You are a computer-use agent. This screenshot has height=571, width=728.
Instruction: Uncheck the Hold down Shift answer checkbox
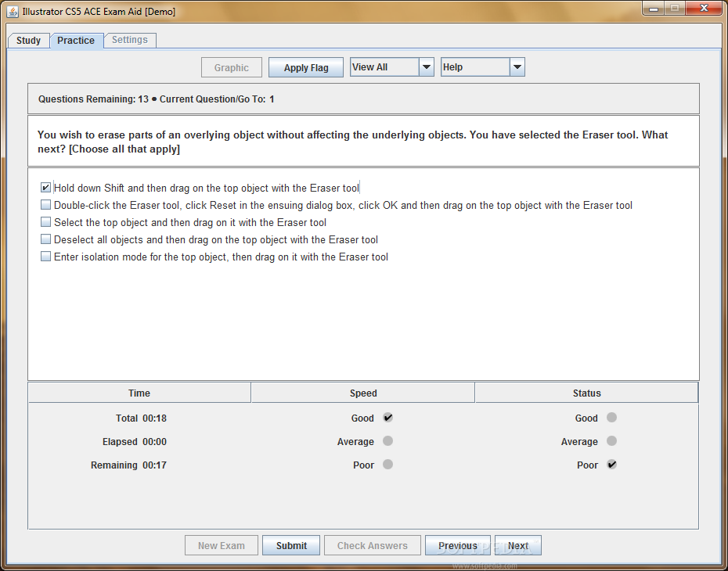pyautogui.click(x=45, y=188)
